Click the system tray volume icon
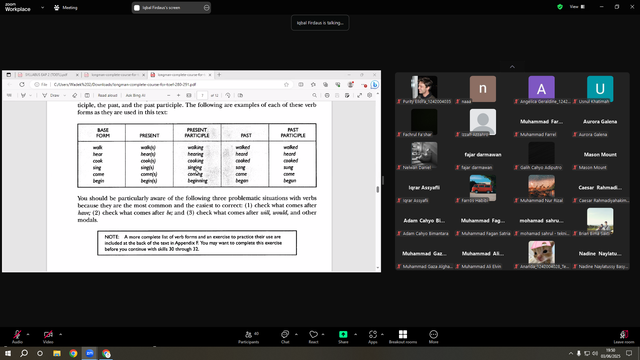This screenshot has width=640, height=360. point(595,353)
